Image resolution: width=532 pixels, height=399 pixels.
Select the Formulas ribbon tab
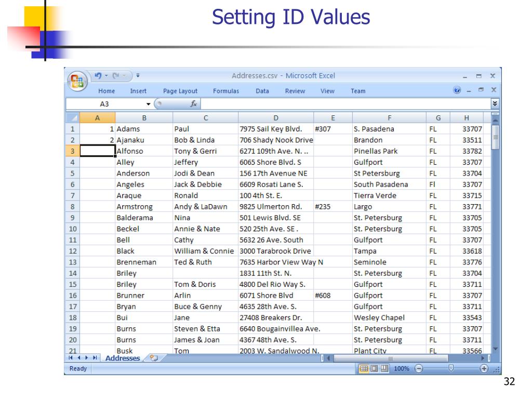click(x=226, y=91)
